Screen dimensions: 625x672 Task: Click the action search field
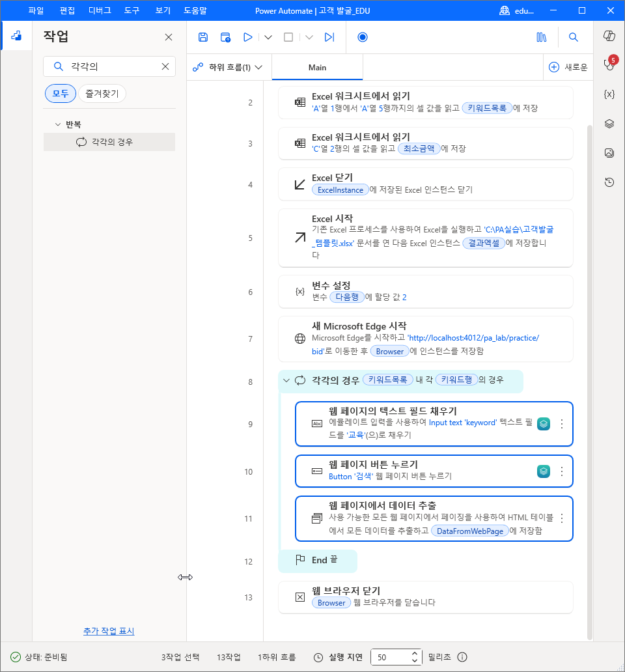pyautogui.click(x=109, y=66)
